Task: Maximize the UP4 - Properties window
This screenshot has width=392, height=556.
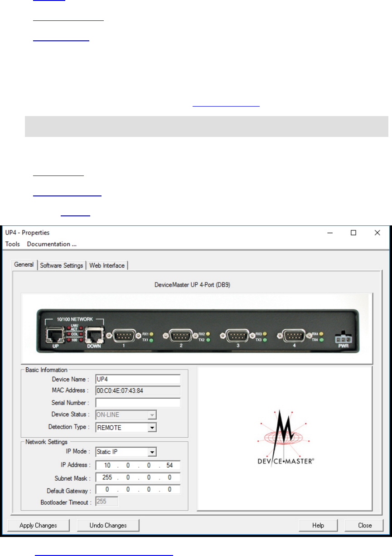Action: (353, 233)
